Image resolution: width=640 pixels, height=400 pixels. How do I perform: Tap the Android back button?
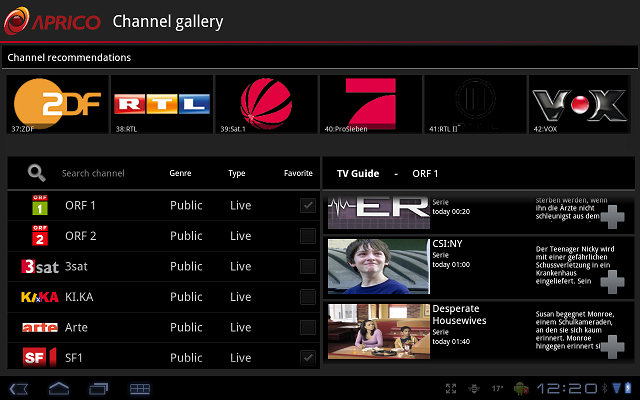coord(18,389)
